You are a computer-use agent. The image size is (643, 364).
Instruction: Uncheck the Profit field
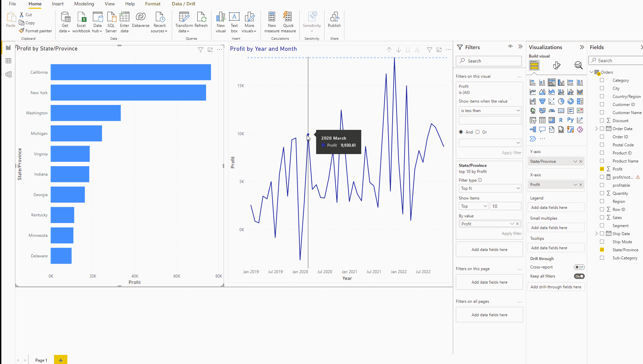pyautogui.click(x=602, y=169)
